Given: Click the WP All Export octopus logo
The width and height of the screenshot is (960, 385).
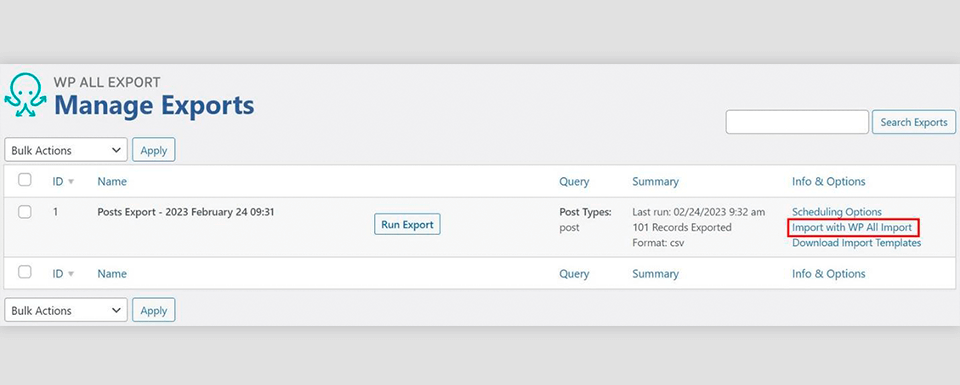Looking at the screenshot, I should click(x=25, y=95).
